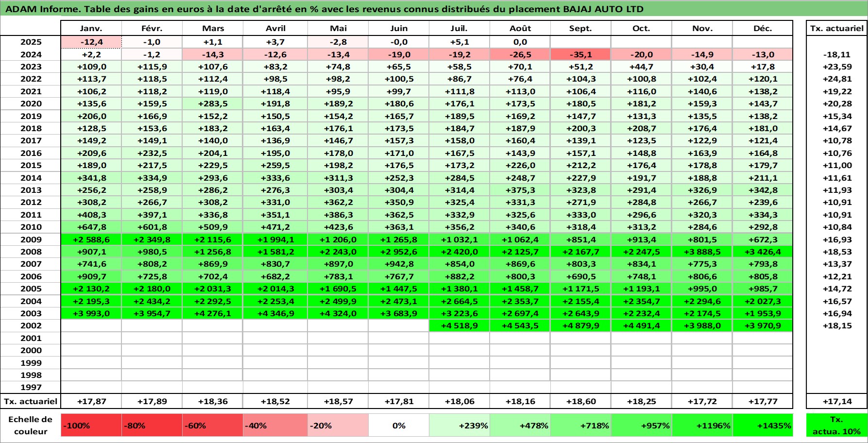
Task: Click the +2 588,6 cell in January 2009
Action: coord(91,239)
